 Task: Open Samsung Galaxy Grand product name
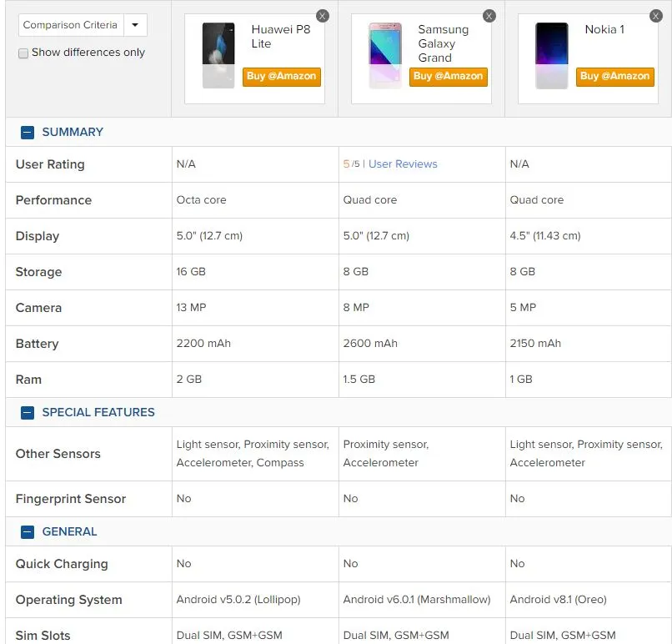point(444,43)
